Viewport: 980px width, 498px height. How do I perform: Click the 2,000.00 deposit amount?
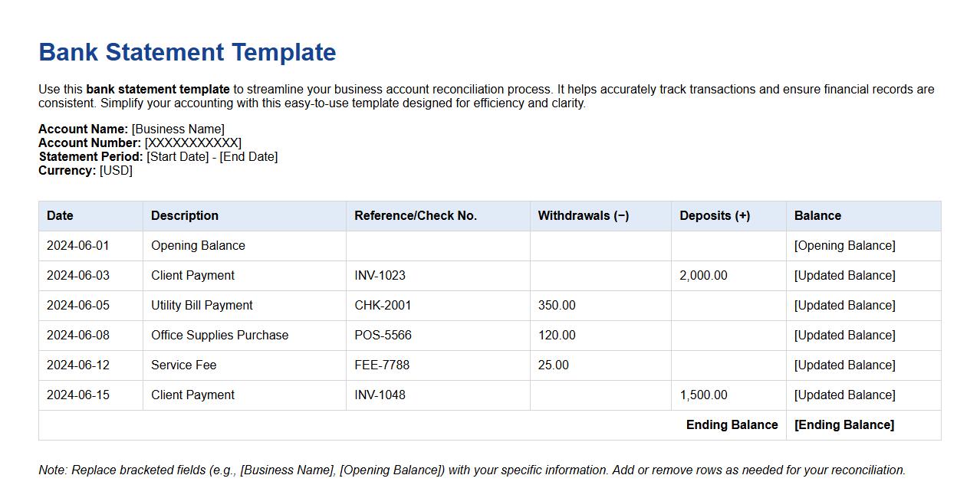point(703,275)
